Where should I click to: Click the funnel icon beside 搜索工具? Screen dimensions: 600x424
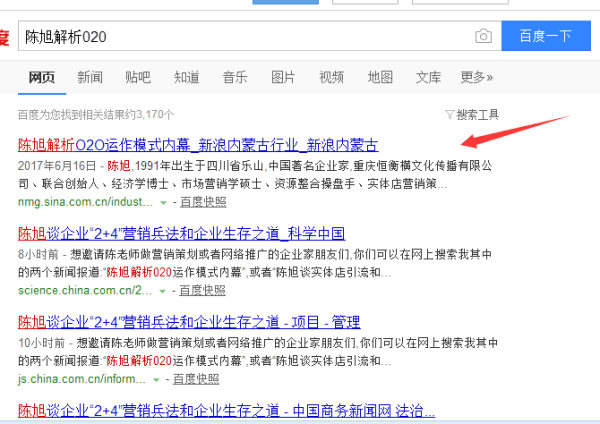tap(450, 114)
